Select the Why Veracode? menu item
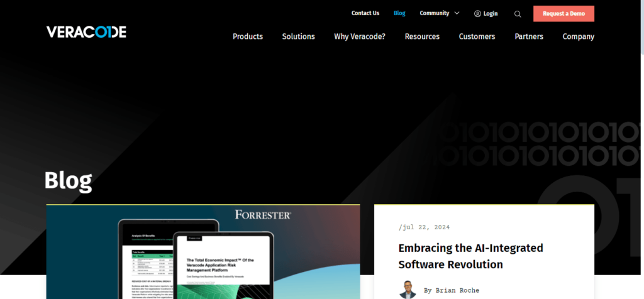 pyautogui.click(x=360, y=36)
